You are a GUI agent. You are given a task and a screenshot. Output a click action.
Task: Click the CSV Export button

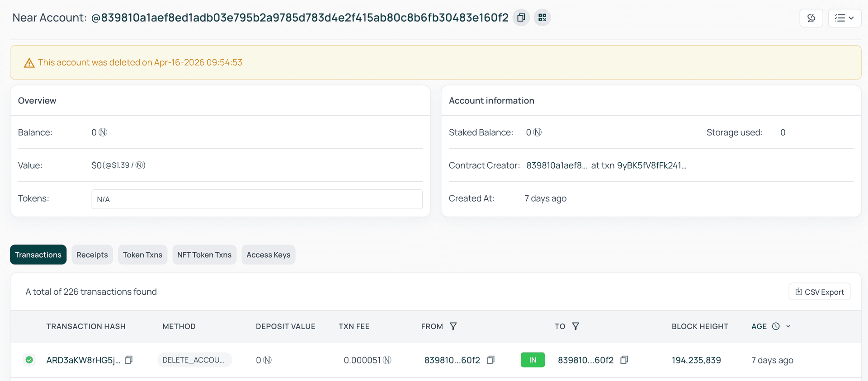[x=820, y=292]
